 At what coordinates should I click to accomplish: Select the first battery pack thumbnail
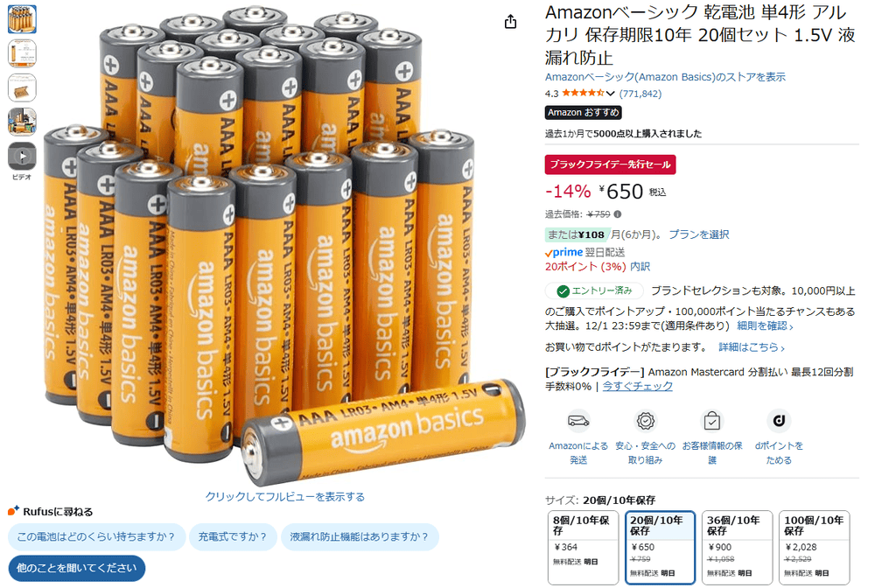pos(22,19)
